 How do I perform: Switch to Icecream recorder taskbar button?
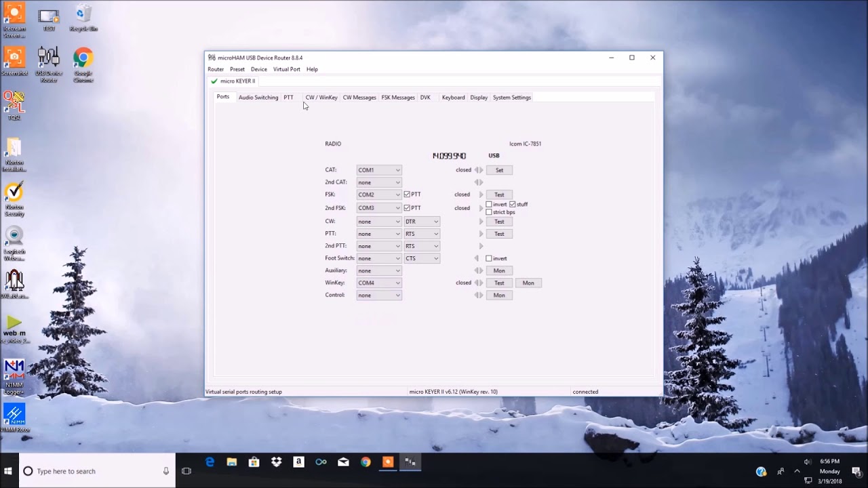pos(388,462)
